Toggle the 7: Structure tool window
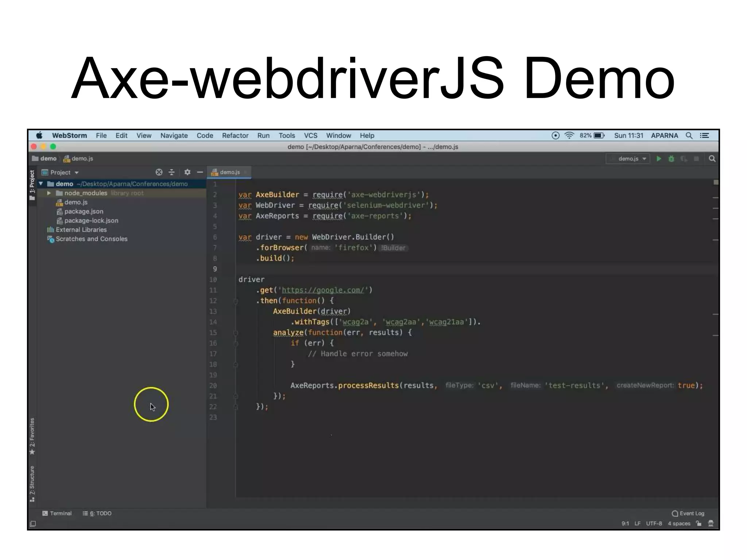This screenshot has width=747, height=560. pyautogui.click(x=32, y=484)
